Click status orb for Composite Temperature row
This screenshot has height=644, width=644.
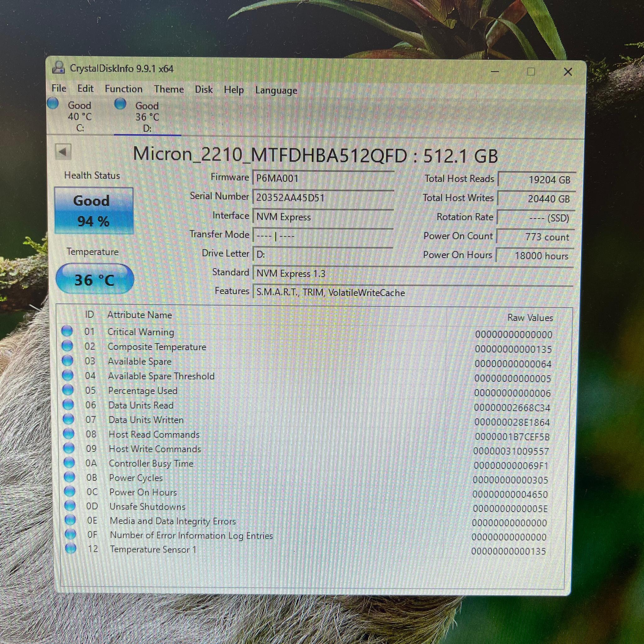(67, 346)
